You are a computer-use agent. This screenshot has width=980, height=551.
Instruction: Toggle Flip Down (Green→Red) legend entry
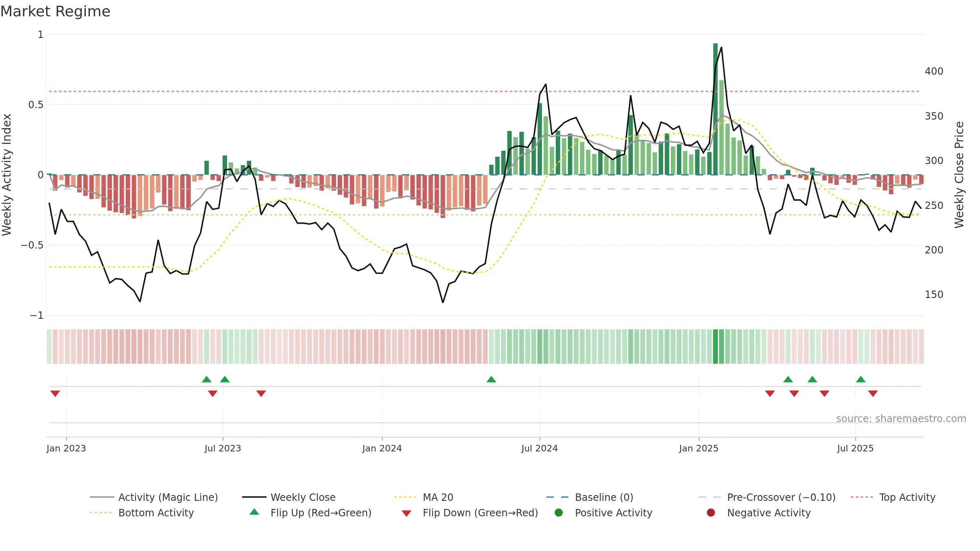(470, 513)
